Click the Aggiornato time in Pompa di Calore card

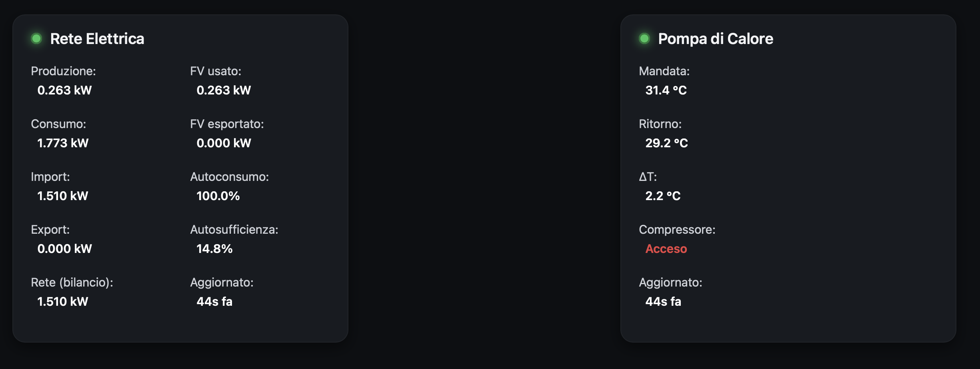click(x=663, y=301)
